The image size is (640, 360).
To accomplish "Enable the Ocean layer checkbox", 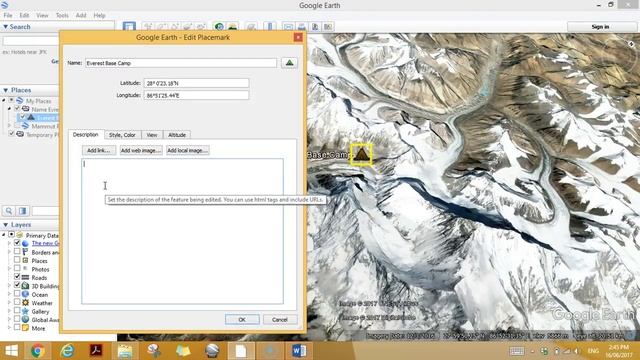I will pos(17,294).
